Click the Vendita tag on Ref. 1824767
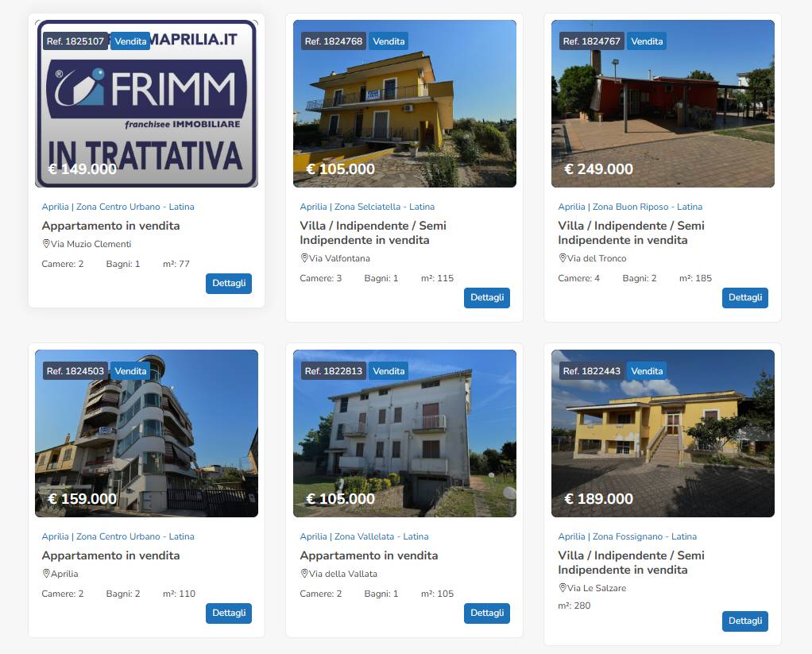The width and height of the screenshot is (812, 654). tap(646, 41)
